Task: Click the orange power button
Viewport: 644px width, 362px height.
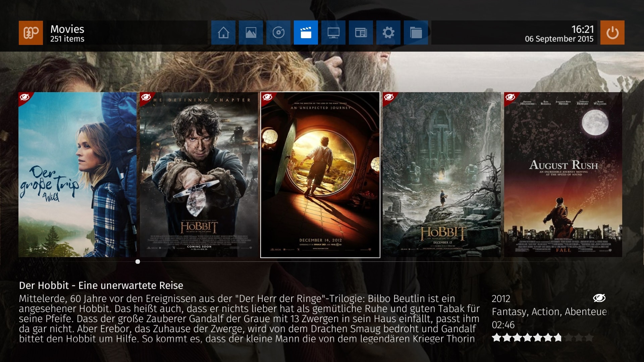Action: (x=612, y=33)
